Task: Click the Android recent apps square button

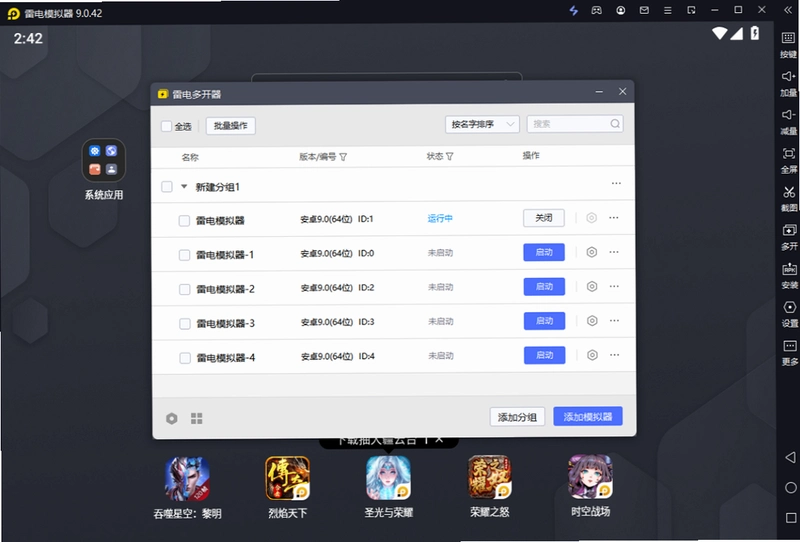Action: coord(791,518)
